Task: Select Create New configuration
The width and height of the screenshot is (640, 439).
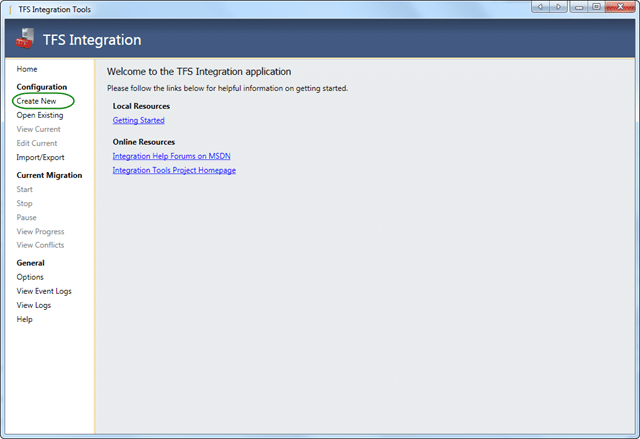Action: (36, 101)
